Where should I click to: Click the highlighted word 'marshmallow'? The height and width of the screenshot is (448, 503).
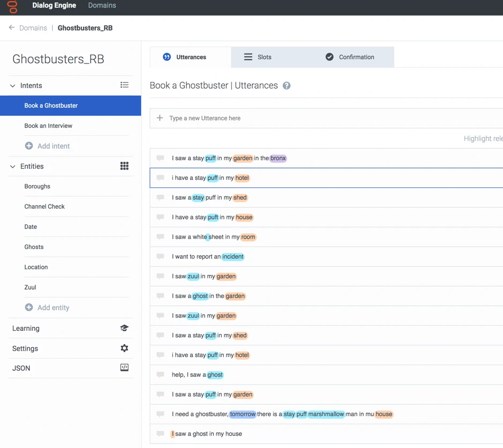(326, 414)
